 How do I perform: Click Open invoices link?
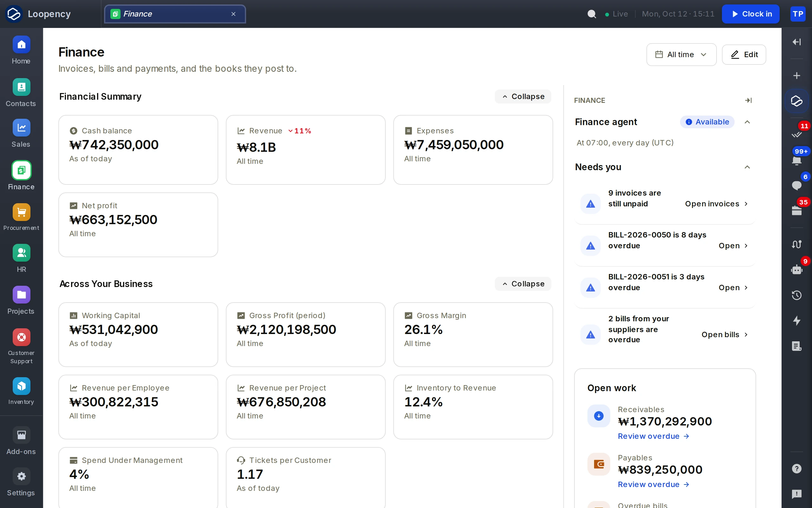point(716,204)
